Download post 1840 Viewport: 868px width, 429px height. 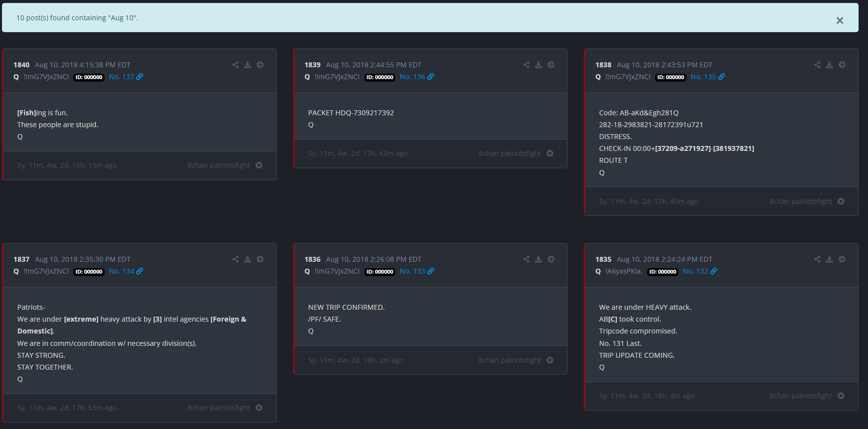click(x=248, y=65)
